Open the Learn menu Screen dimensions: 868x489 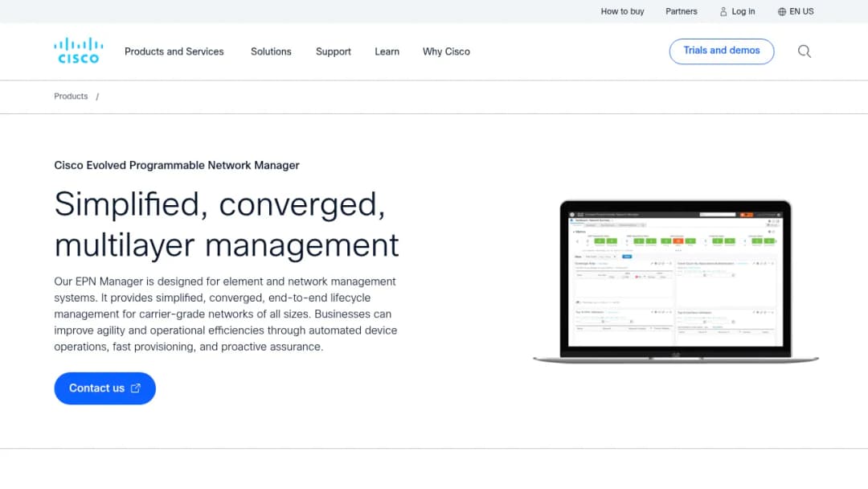pos(387,51)
